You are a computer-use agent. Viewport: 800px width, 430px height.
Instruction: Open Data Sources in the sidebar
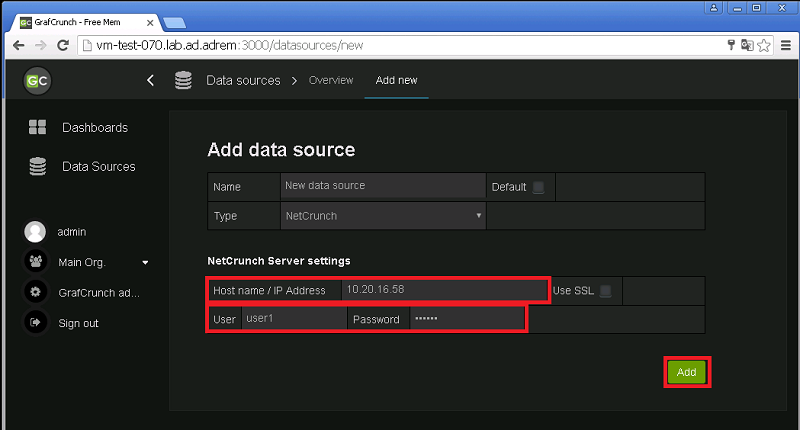pyautogui.click(x=98, y=166)
